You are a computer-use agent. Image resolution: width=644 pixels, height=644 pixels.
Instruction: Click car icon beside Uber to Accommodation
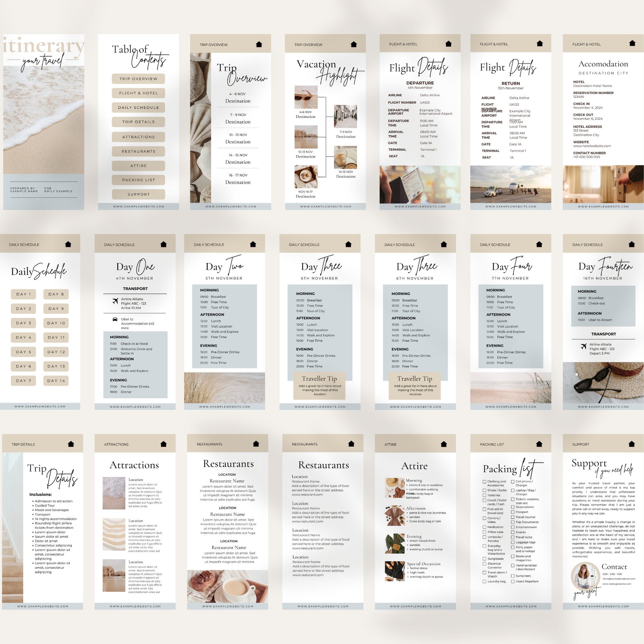click(x=115, y=319)
